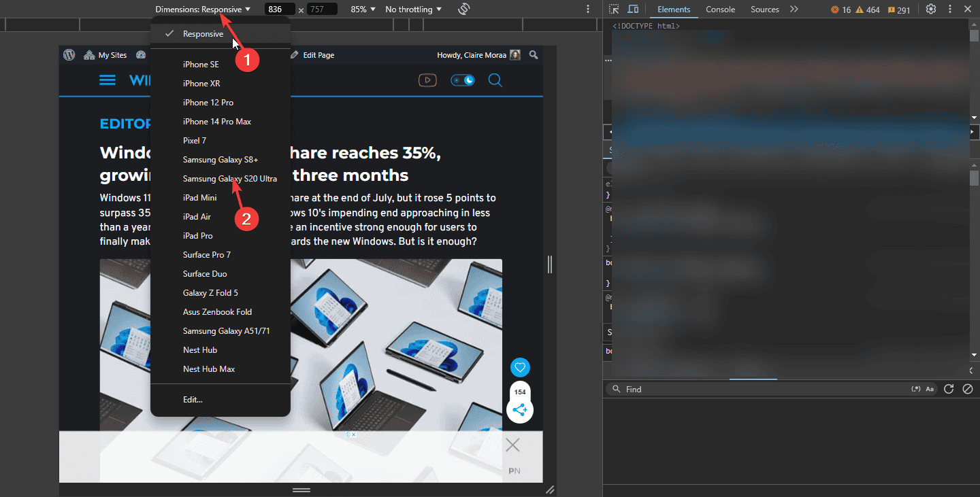980x497 pixels.
Task: Click the WordPress logo in admin bar
Action: tap(69, 55)
